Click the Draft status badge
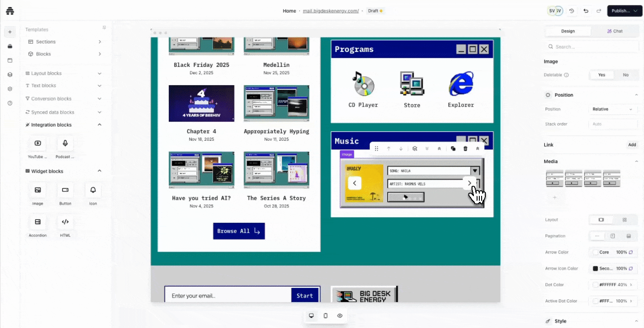Viewport: 644px width, 328px height. coord(375,11)
